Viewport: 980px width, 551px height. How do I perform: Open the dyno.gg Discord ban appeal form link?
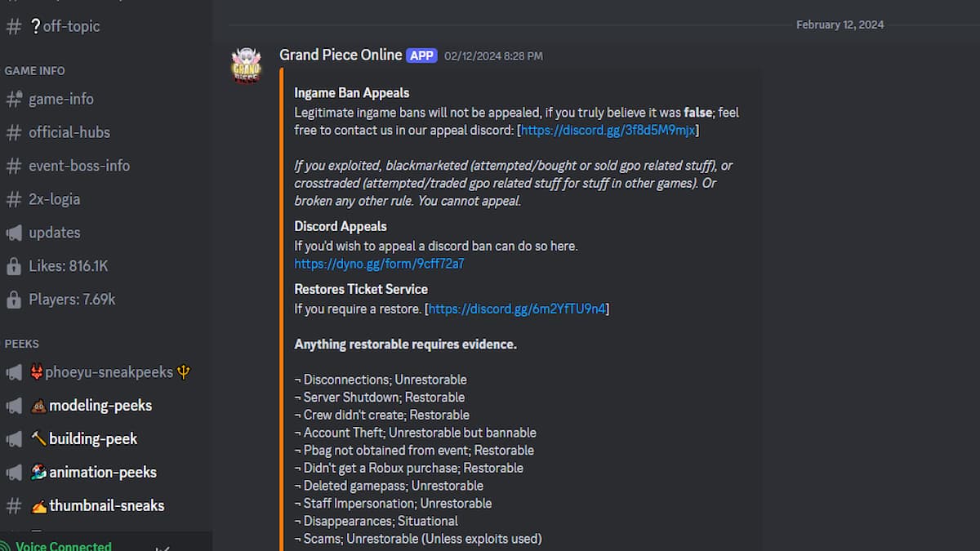coord(378,263)
